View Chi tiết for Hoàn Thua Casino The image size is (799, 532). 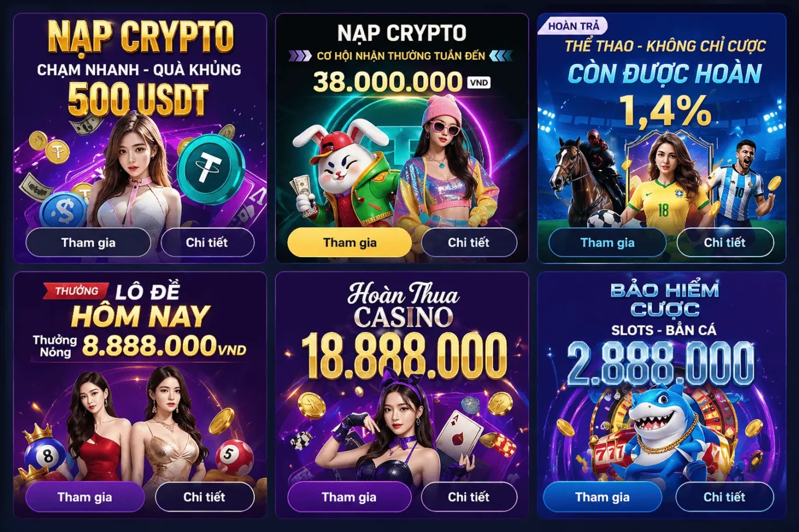coord(469,497)
